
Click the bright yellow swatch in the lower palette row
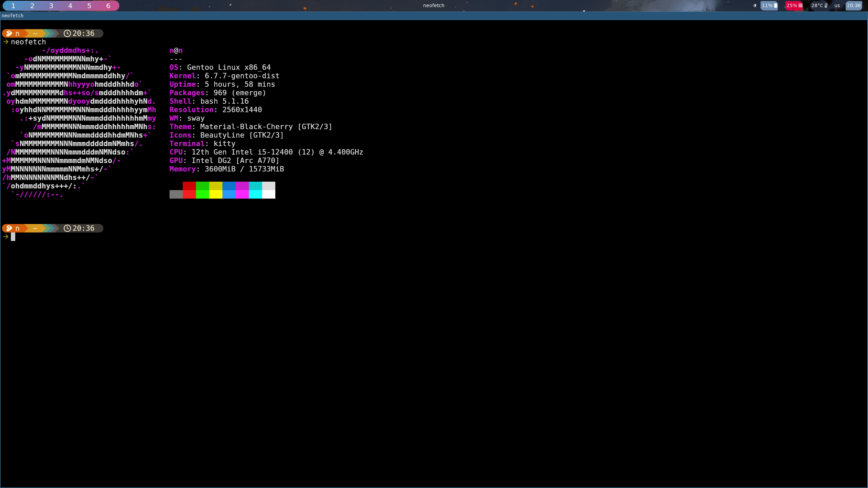click(x=216, y=194)
